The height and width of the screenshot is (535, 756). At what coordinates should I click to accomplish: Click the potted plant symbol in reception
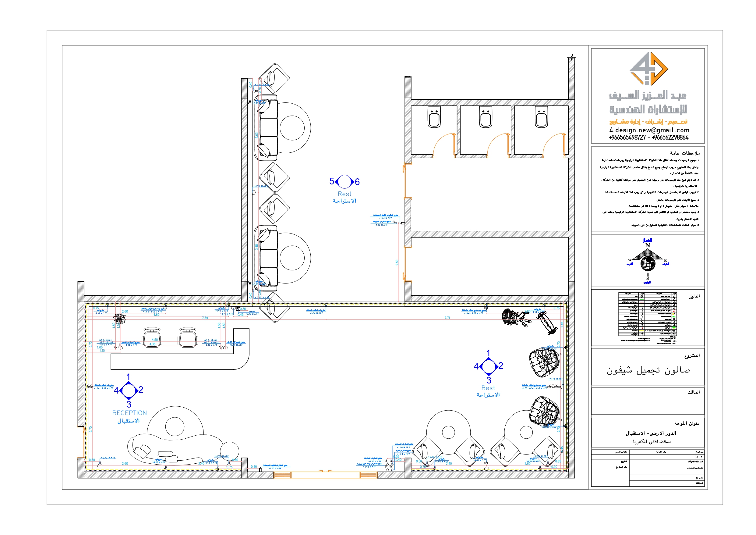(x=119, y=319)
